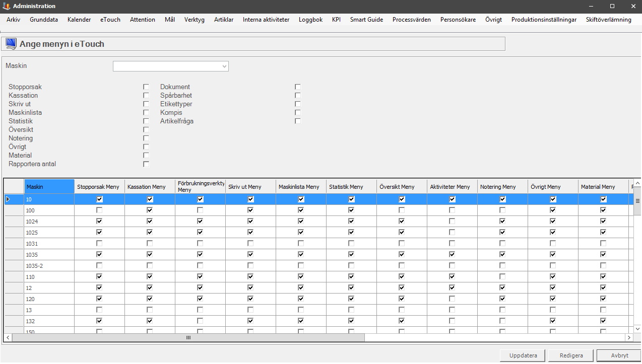Enable the Rapportera antal checkbox
642x364 pixels.
coord(146,164)
